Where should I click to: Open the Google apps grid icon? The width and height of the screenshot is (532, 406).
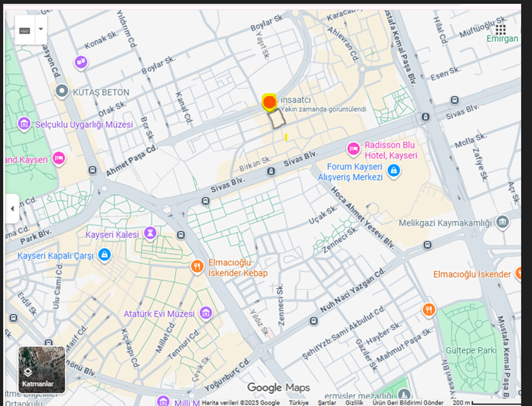pyautogui.click(x=501, y=29)
